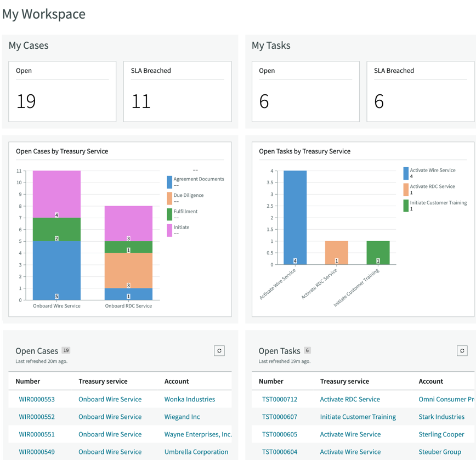Toggle Due Diligence legend swatch
The height and width of the screenshot is (460, 476).
coord(169,198)
